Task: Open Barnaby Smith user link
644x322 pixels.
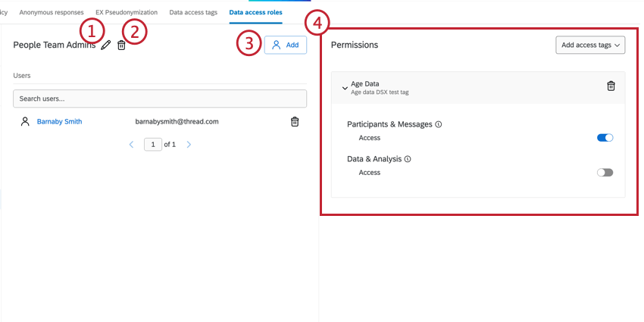Action: pyautogui.click(x=60, y=121)
